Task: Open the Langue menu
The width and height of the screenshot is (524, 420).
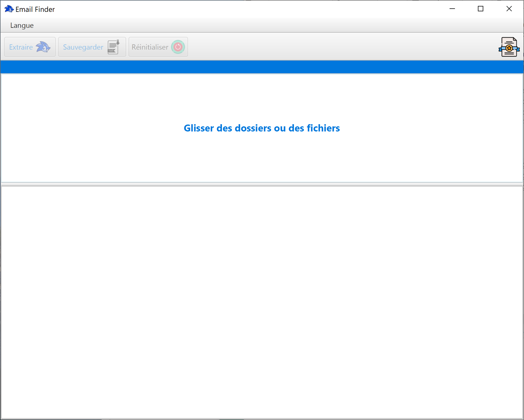Action: (x=22, y=25)
